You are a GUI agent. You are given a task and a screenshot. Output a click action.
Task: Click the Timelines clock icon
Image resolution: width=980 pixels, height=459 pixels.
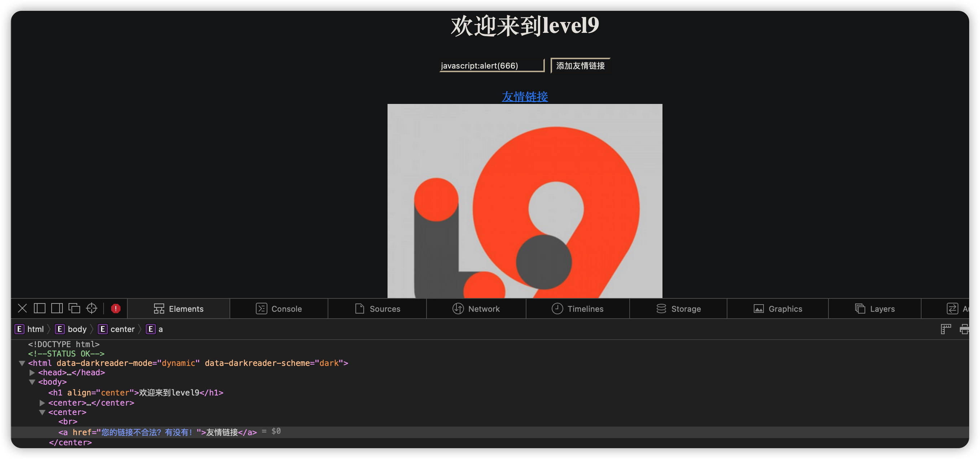pyautogui.click(x=557, y=309)
